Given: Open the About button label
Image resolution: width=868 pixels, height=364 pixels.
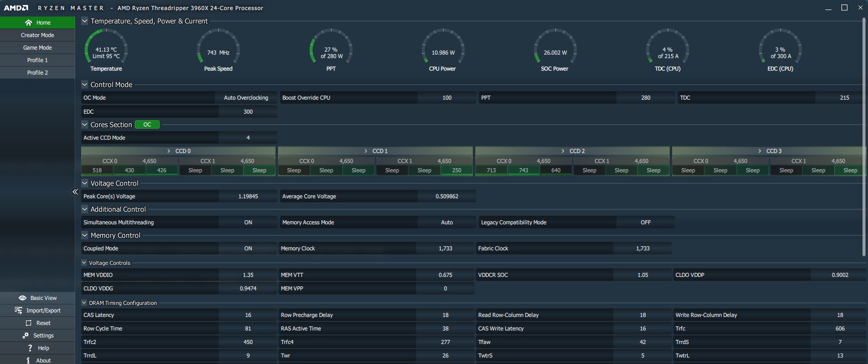Looking at the screenshot, I should click(44, 360).
